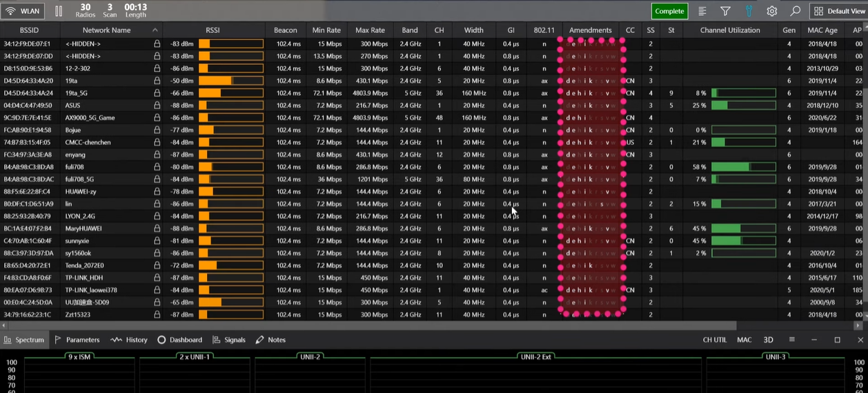Sort table by RSSI column header
This screenshot has height=393, width=868.
[213, 30]
